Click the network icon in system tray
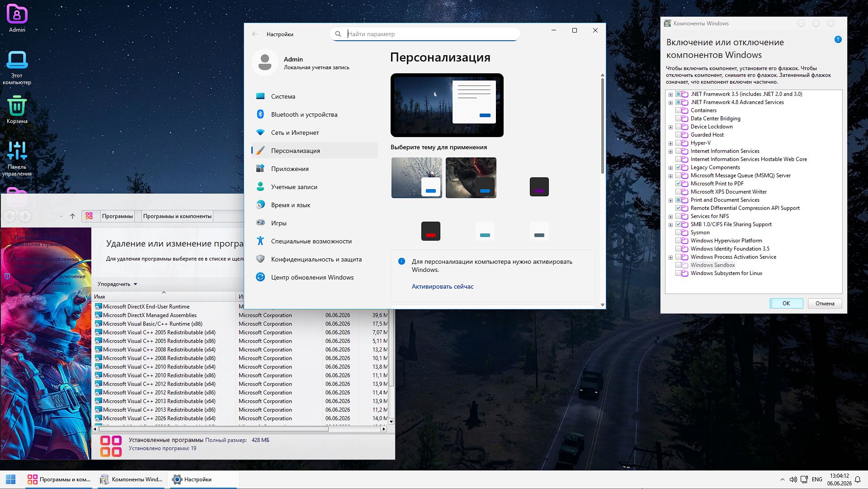Screen dimensions: 868x489 click(x=804, y=480)
